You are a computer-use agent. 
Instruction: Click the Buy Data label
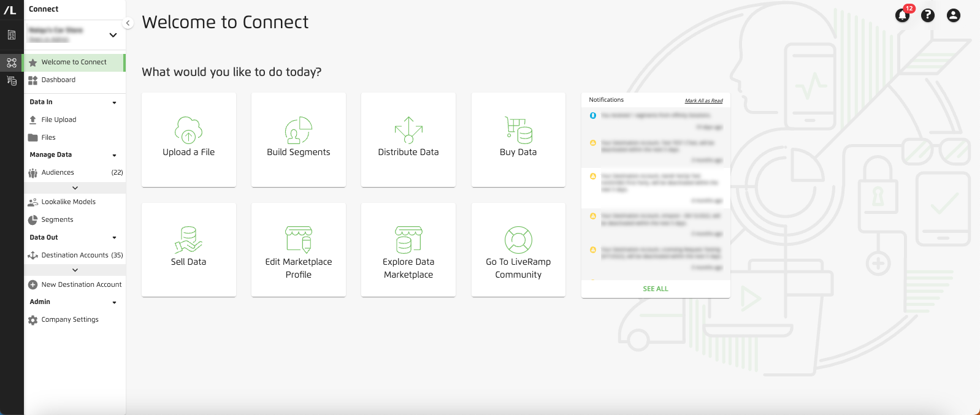tap(518, 152)
